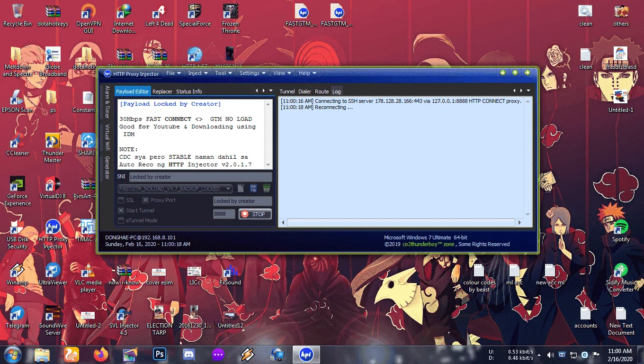The width and height of the screenshot is (644, 364).
Task: Open the Virtual Wifi side tab
Action: 107,137
